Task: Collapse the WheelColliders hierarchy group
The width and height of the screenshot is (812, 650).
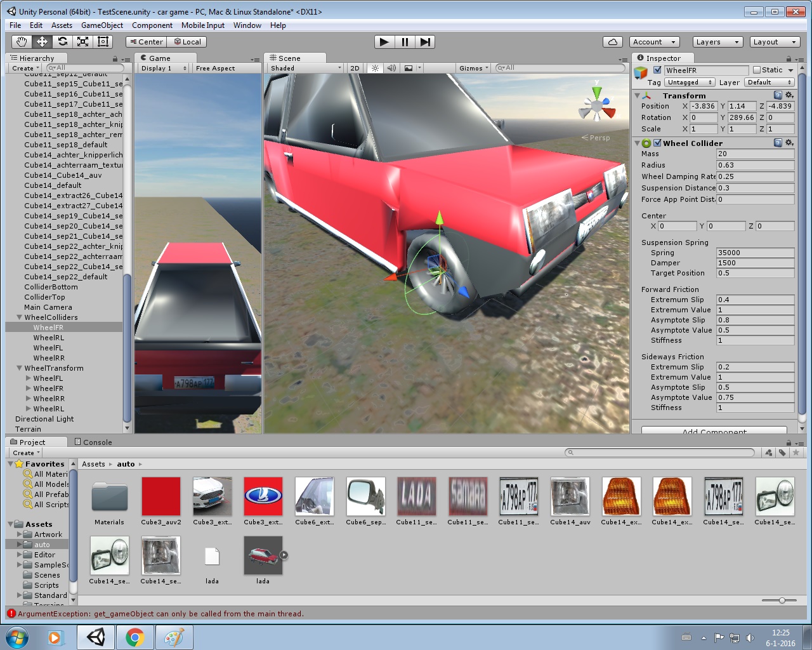Action: [18, 317]
